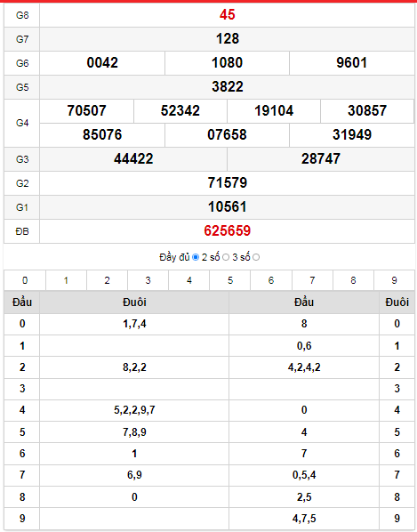Select the "2 số" radio option

click(x=226, y=257)
